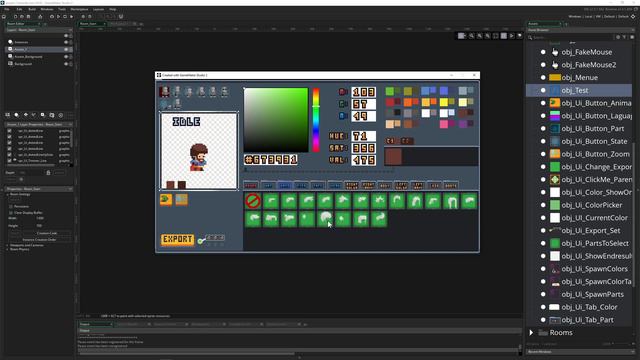This screenshot has height=360, width=640.
Task: Select the Assets_Background layer row
Action: [39, 56]
